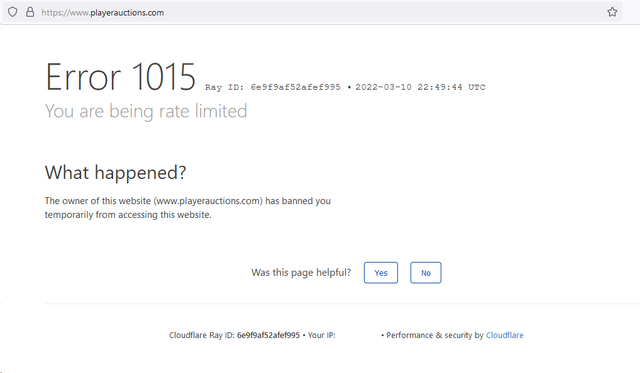The height and width of the screenshot is (373, 640).
Task: Click the tracking protection shield icon
Action: (13, 12)
